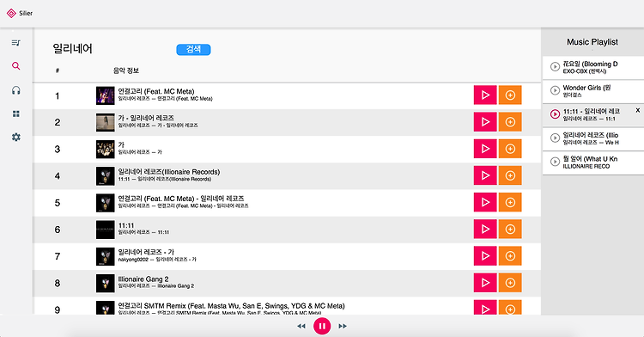
Task: Play track 3 가
Action: tap(485, 149)
